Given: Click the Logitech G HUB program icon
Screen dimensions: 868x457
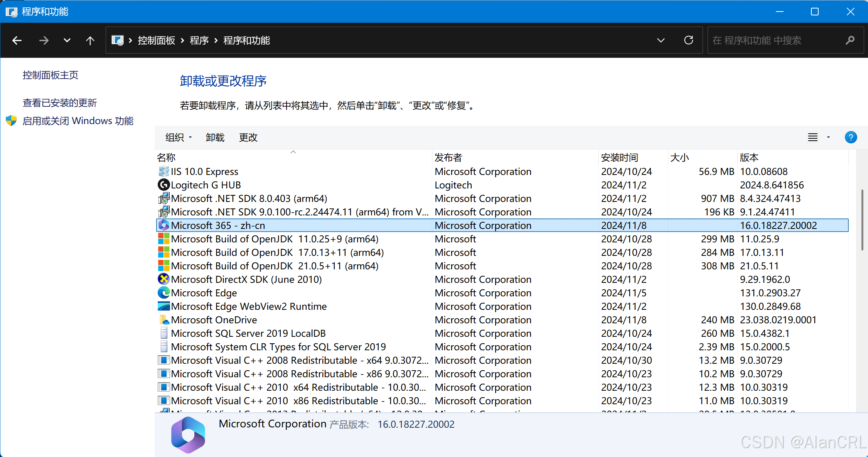Looking at the screenshot, I should tap(163, 185).
